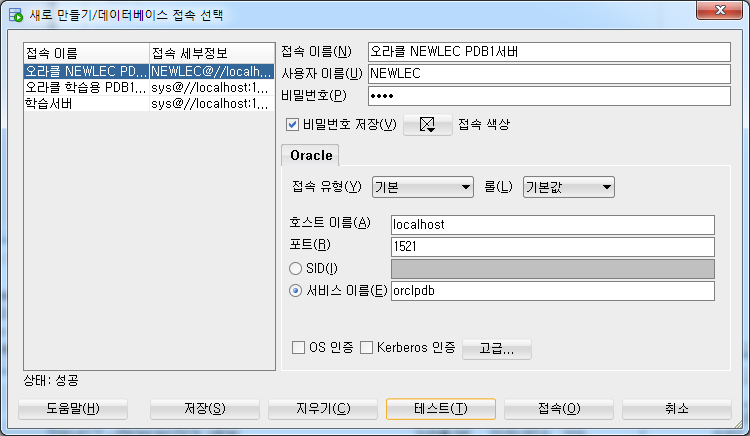Switch to the Oracle tab
This screenshot has width=750, height=436.
click(x=310, y=155)
